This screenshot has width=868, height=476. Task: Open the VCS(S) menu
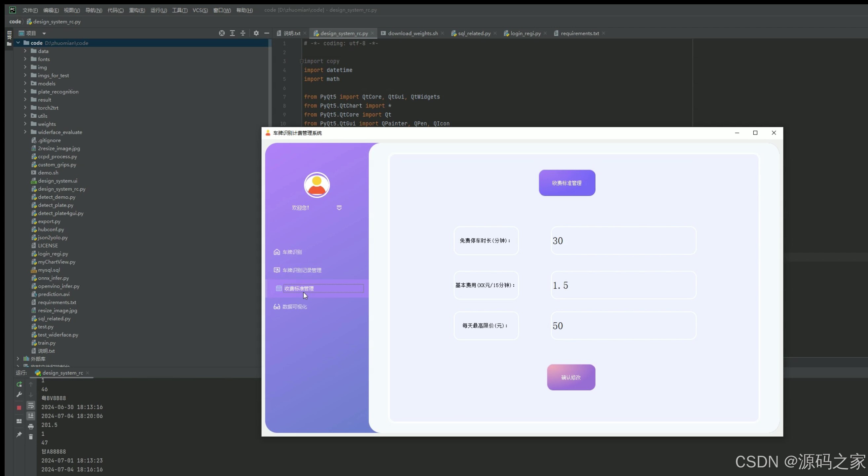(x=200, y=10)
